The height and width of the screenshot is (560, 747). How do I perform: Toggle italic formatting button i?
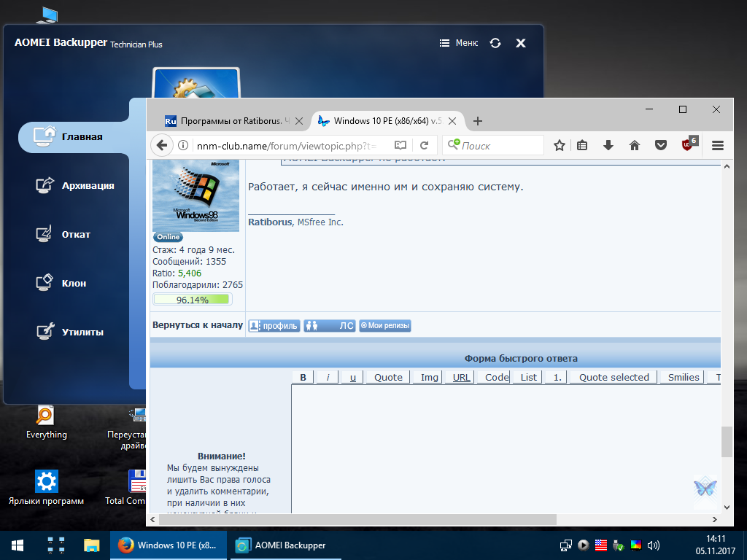click(x=328, y=377)
